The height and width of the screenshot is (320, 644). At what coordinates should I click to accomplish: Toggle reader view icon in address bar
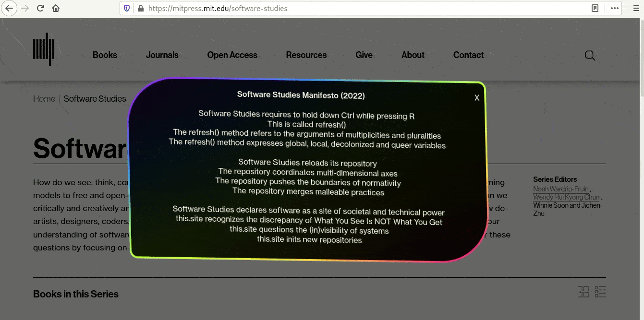595,8
